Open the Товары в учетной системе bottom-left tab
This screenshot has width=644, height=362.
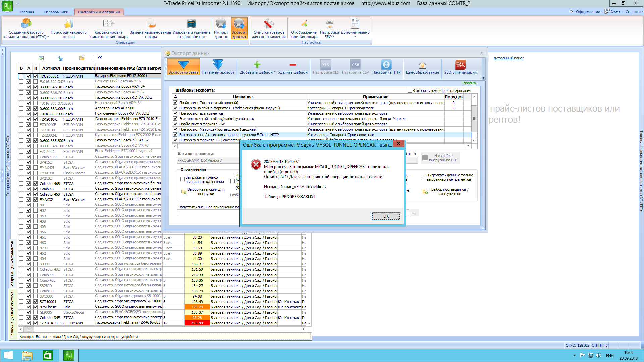(12, 314)
